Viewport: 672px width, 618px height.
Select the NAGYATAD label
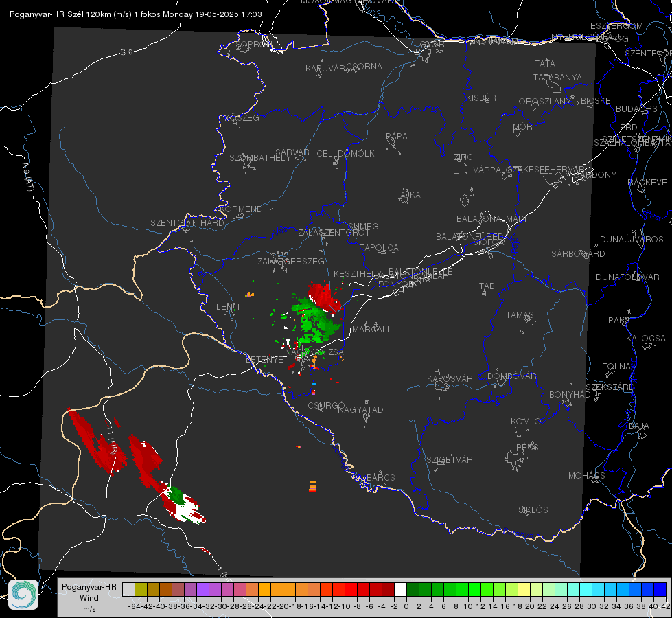click(x=360, y=409)
